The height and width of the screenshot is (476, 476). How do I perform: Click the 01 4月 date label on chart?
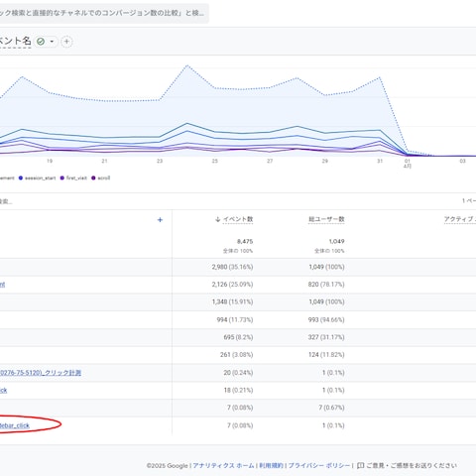pyautogui.click(x=408, y=164)
